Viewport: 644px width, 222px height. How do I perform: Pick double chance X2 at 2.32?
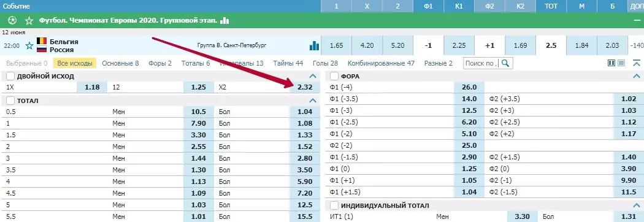(x=305, y=88)
